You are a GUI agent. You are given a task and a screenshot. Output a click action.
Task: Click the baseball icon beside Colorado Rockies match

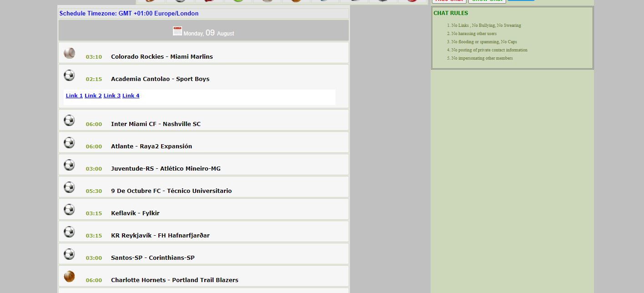click(69, 53)
